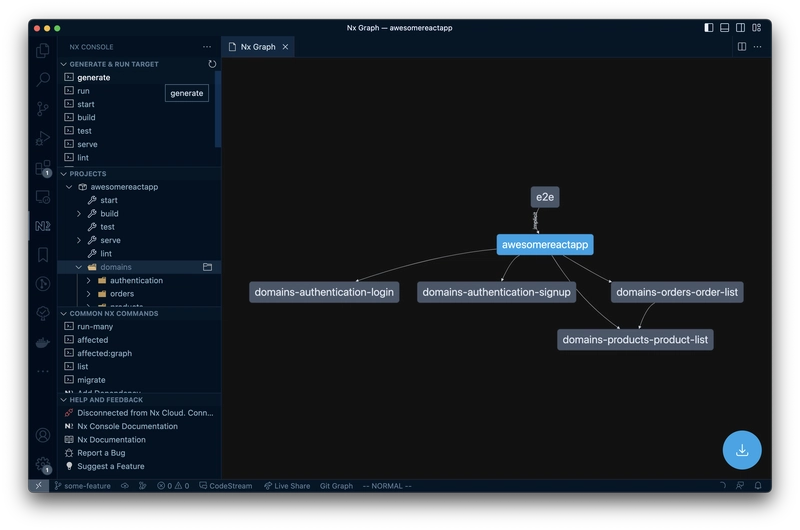
Task: Select the affected:graph command
Action: pos(139,353)
